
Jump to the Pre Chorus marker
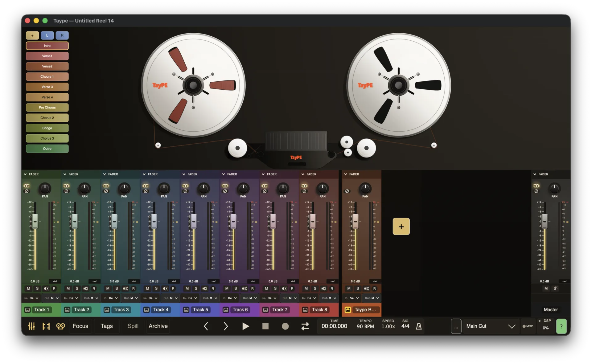[x=47, y=108]
